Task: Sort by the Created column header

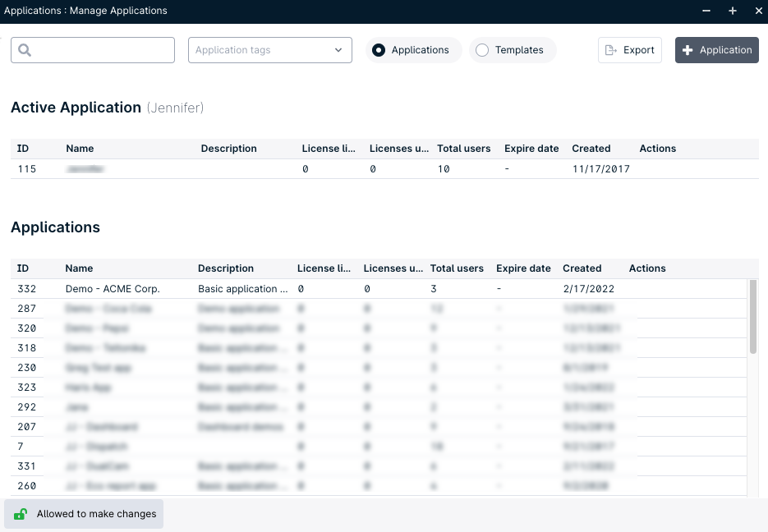Action: point(581,268)
